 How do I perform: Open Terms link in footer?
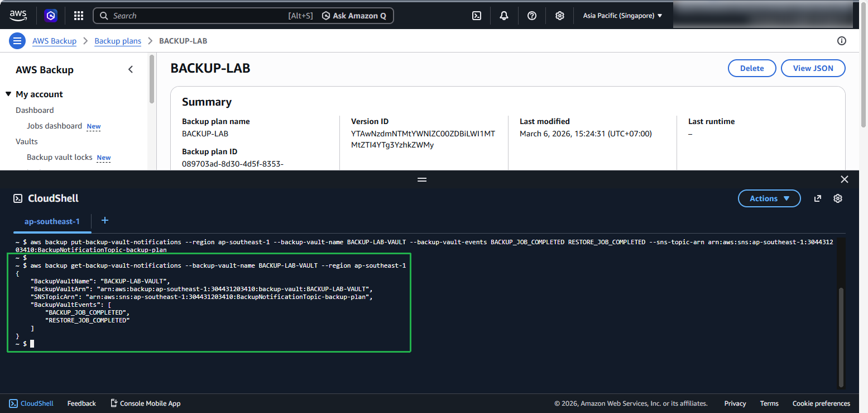click(769, 403)
